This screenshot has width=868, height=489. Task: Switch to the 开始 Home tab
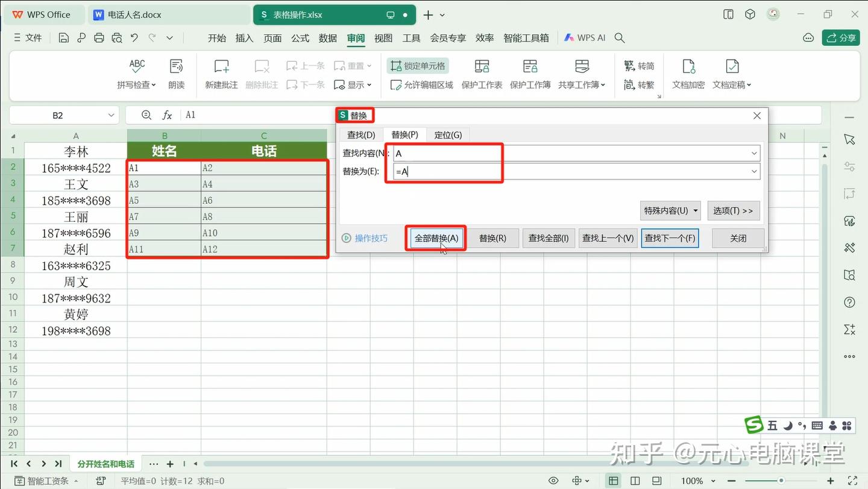click(x=217, y=38)
